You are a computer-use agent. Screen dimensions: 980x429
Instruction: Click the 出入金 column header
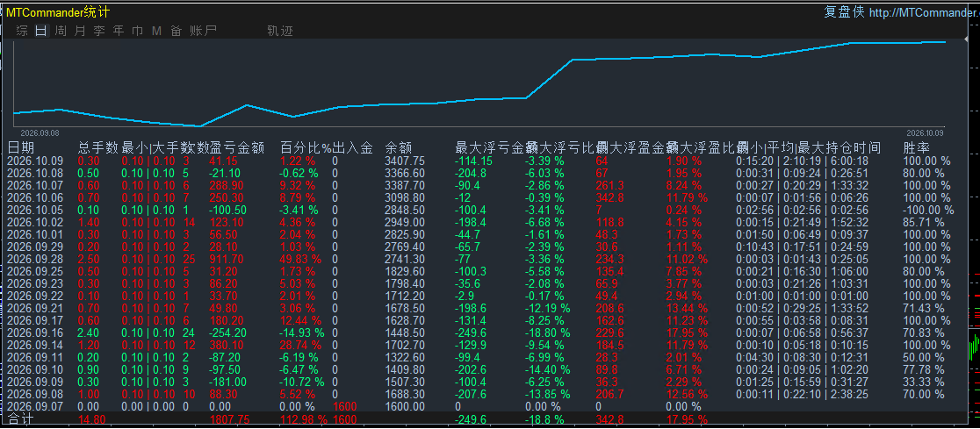tap(352, 148)
